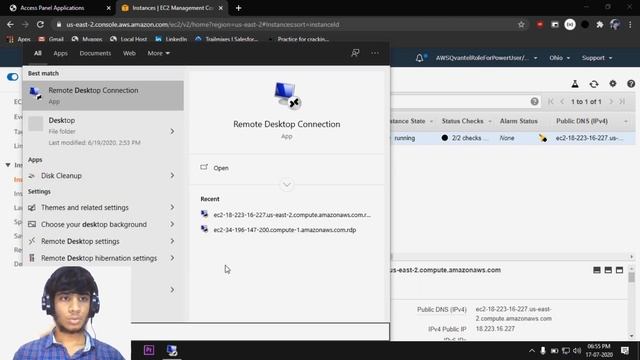Open a new browser tab
Viewport: 640px width, 360px height.
click(238, 8)
